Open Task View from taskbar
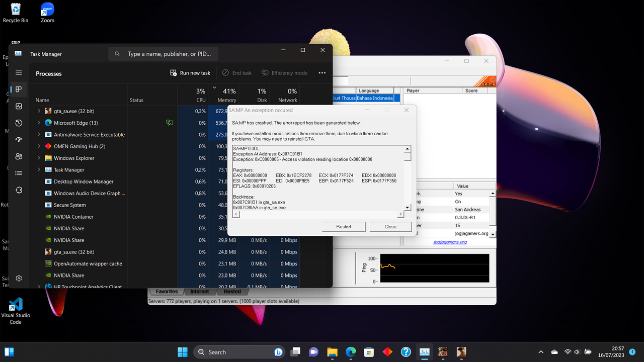 tap(295, 352)
